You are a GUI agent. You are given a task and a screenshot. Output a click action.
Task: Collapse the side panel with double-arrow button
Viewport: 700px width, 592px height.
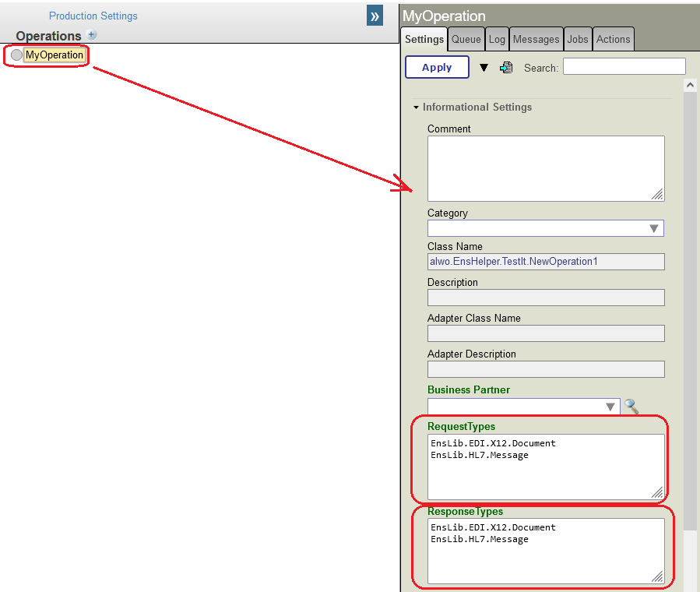375,16
